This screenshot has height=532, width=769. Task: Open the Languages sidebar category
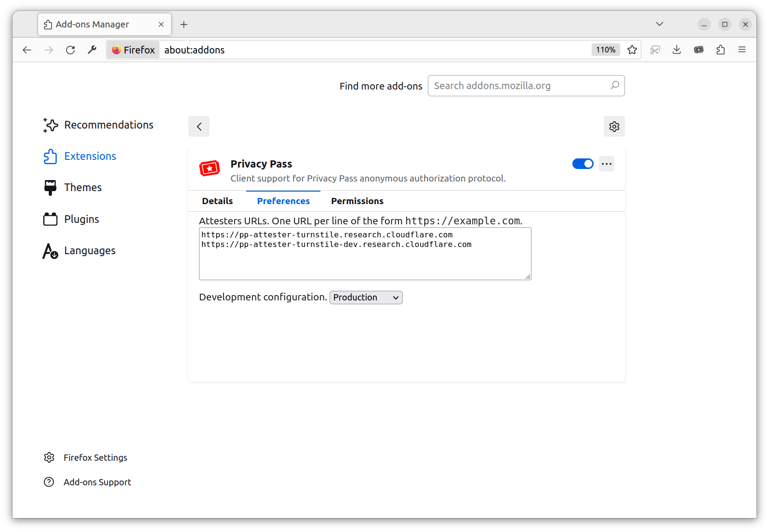click(80, 251)
